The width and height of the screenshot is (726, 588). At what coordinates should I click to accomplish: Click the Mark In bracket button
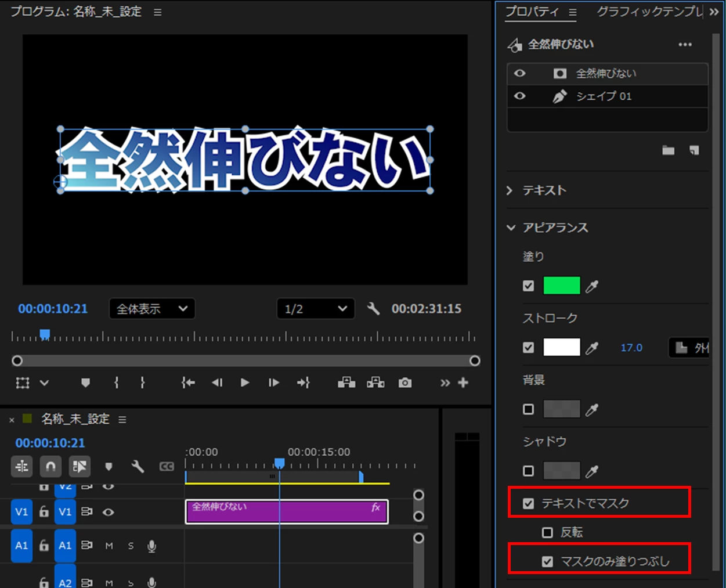117,383
